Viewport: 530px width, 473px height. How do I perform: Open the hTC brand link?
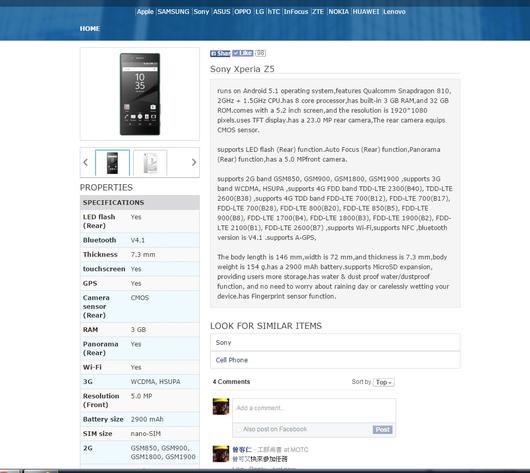pos(274,12)
